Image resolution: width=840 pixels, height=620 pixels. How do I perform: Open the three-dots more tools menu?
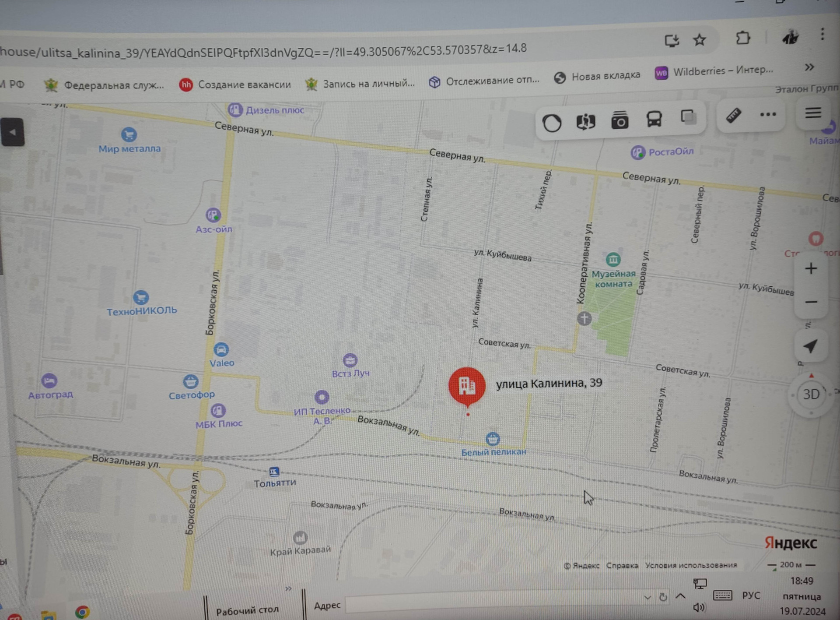click(x=768, y=115)
